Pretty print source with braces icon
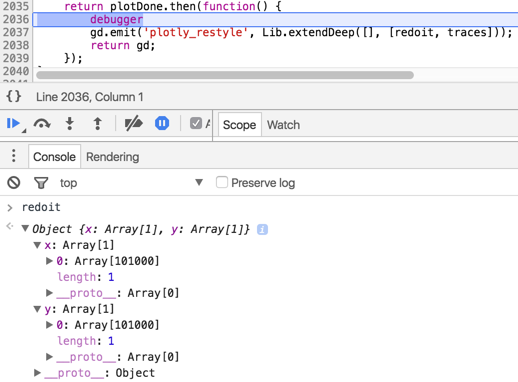518x382 pixels. pyautogui.click(x=14, y=97)
